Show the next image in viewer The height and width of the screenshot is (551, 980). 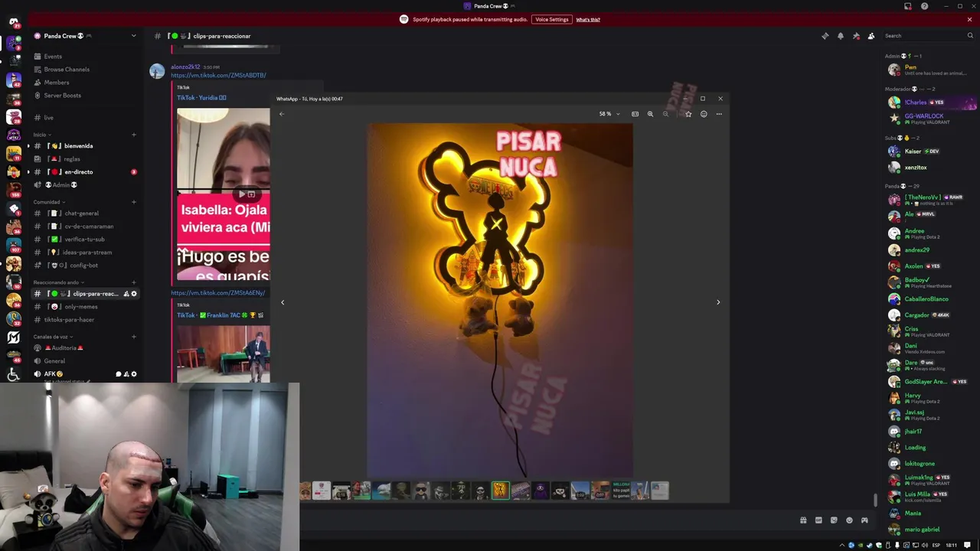click(718, 302)
